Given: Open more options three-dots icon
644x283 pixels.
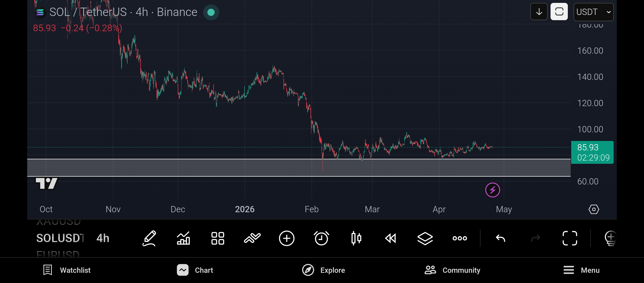Looking at the screenshot, I should 460,238.
